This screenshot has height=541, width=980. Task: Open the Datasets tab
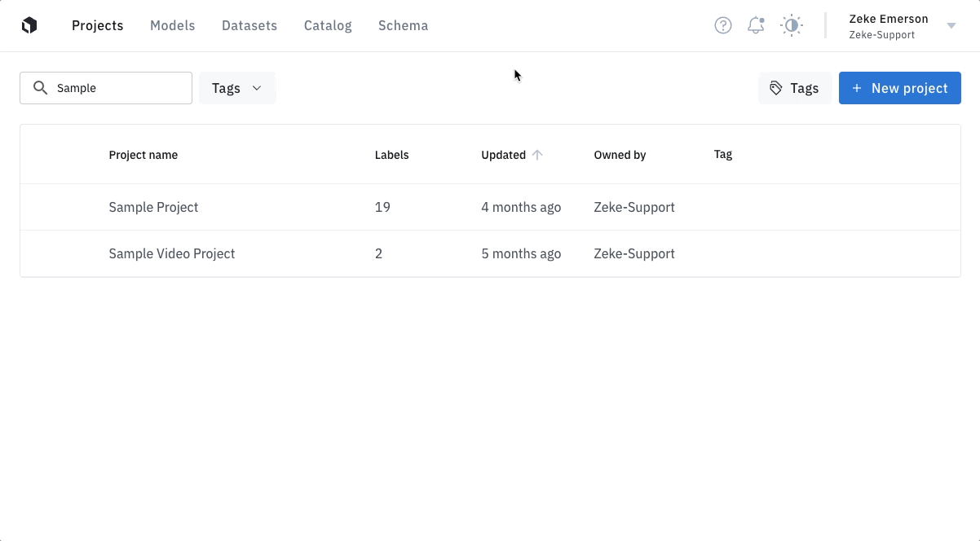(249, 25)
